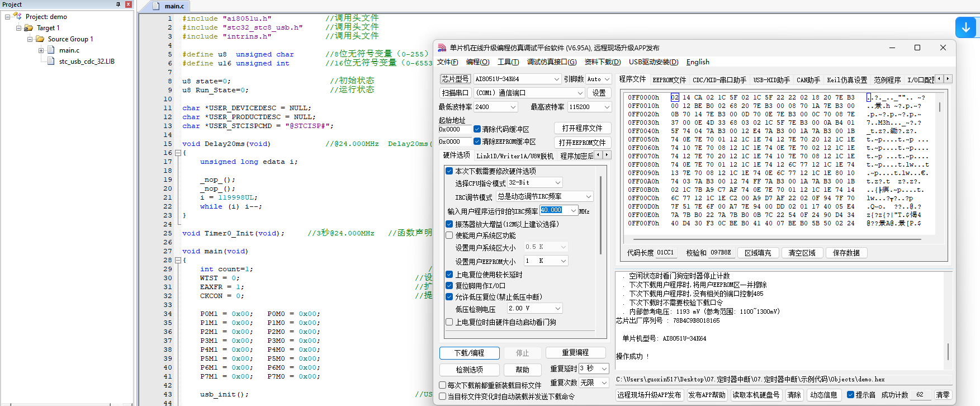980x406 pixels.
Task: Click the 打开程序文件 button
Action: (583, 128)
